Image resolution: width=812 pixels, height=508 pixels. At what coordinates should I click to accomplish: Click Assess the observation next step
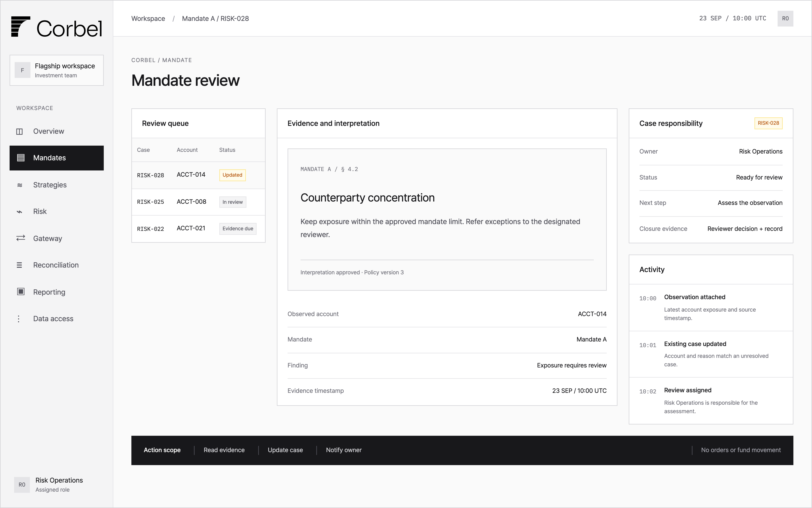point(750,203)
